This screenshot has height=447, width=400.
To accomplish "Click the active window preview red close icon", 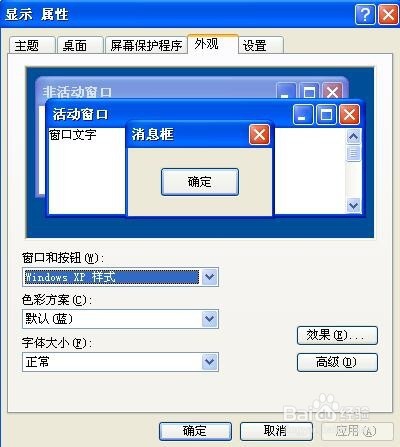I will (x=349, y=115).
